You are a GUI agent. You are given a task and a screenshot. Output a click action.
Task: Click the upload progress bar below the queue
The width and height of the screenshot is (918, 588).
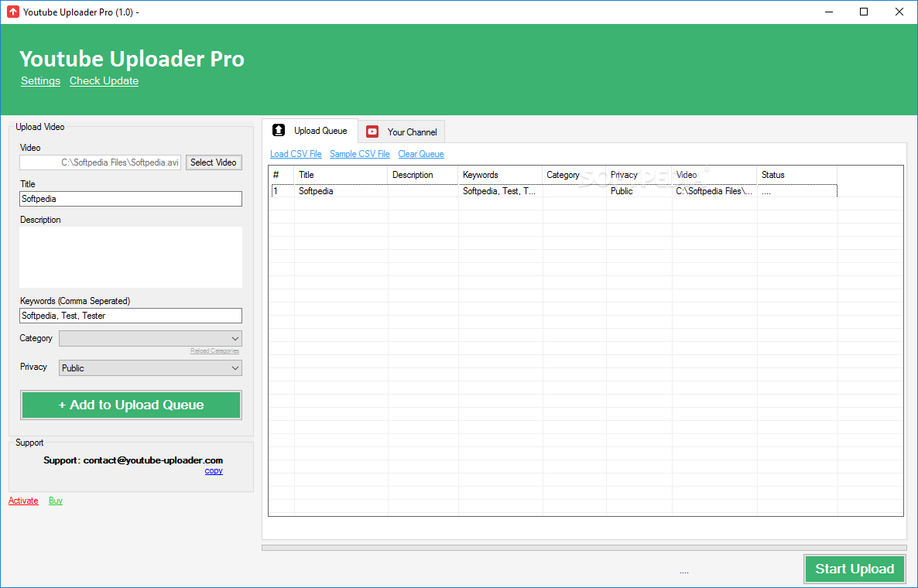point(584,548)
